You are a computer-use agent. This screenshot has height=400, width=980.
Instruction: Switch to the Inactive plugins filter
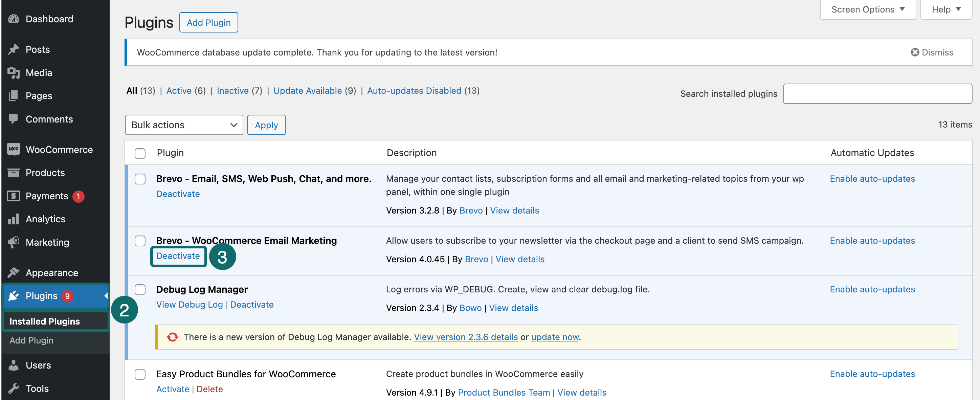(x=232, y=91)
